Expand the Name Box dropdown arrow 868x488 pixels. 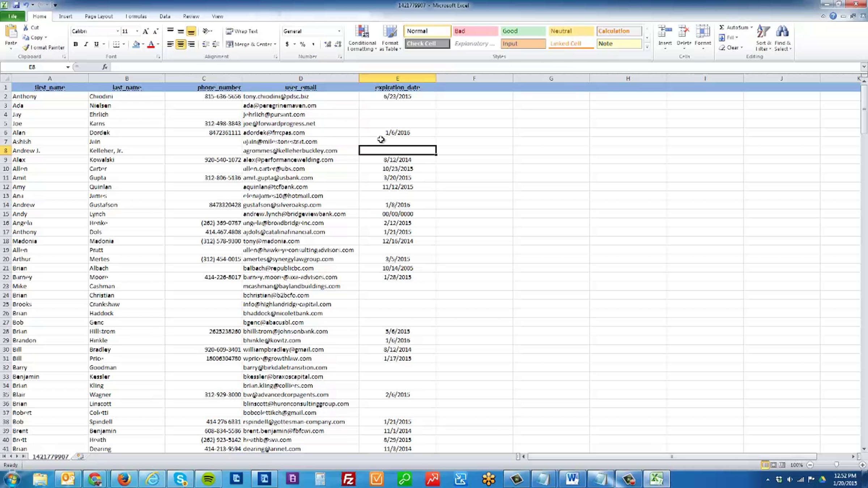pyautogui.click(x=68, y=67)
